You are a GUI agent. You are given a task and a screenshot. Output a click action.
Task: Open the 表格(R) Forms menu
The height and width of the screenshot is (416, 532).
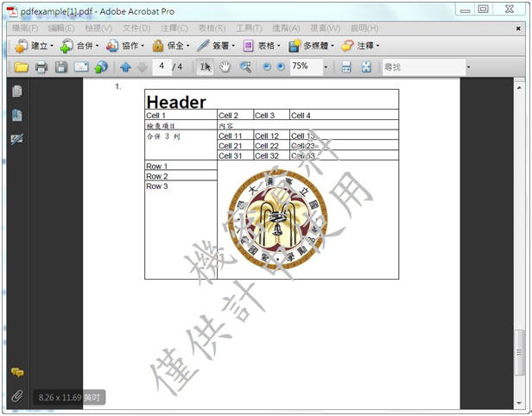tap(212, 28)
